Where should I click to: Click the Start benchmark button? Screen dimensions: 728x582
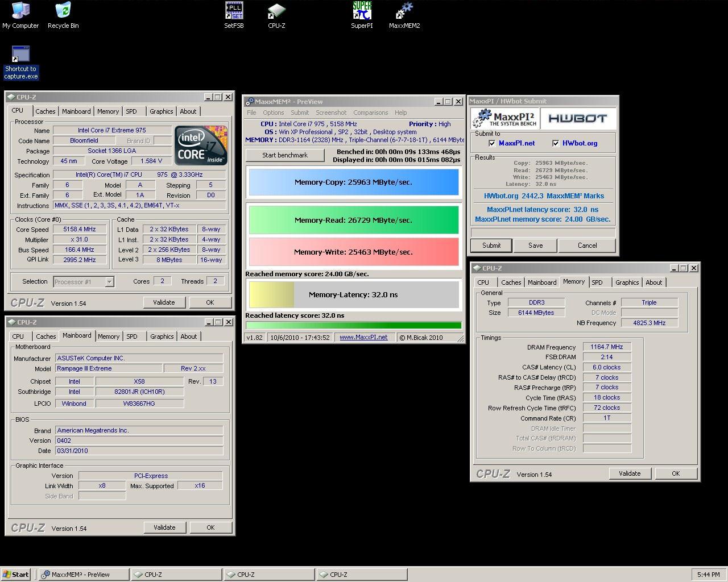285,155
